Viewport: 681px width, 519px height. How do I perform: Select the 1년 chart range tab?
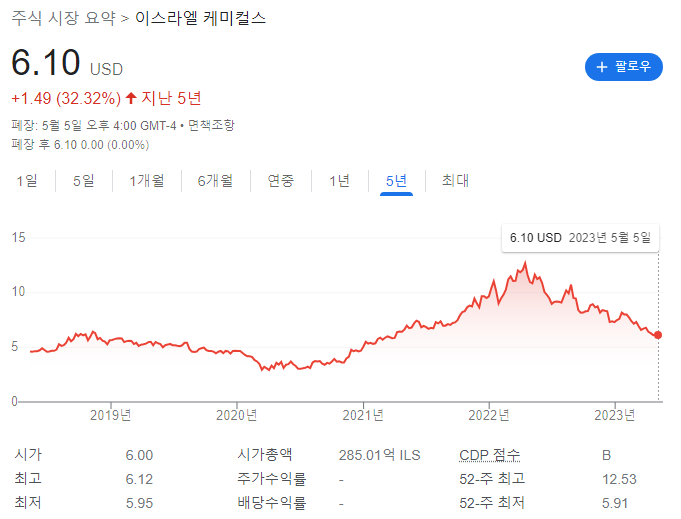pos(340,181)
